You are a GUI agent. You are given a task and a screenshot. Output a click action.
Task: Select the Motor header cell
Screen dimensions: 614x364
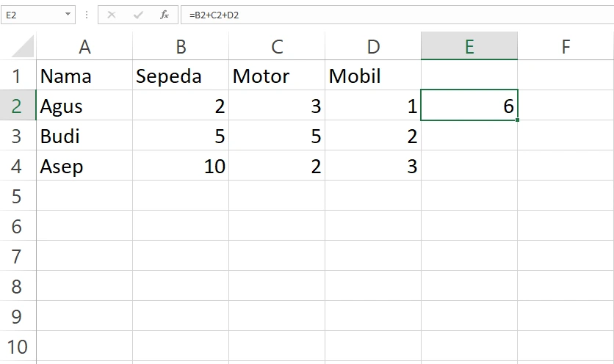coord(277,75)
